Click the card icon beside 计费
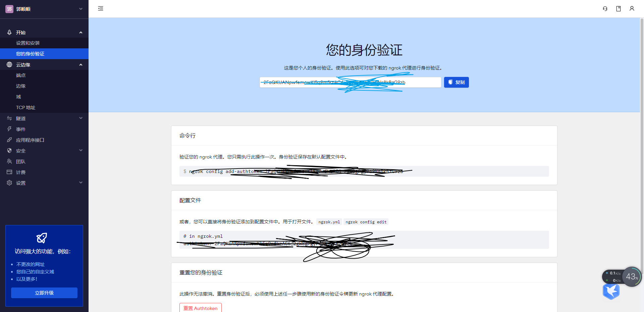The width and height of the screenshot is (644, 312). click(x=9, y=172)
